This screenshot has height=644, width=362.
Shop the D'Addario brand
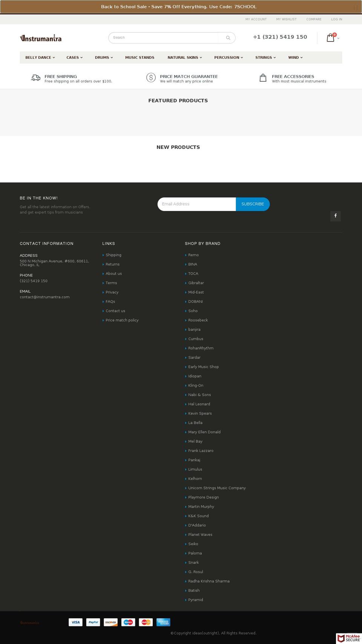point(197,525)
